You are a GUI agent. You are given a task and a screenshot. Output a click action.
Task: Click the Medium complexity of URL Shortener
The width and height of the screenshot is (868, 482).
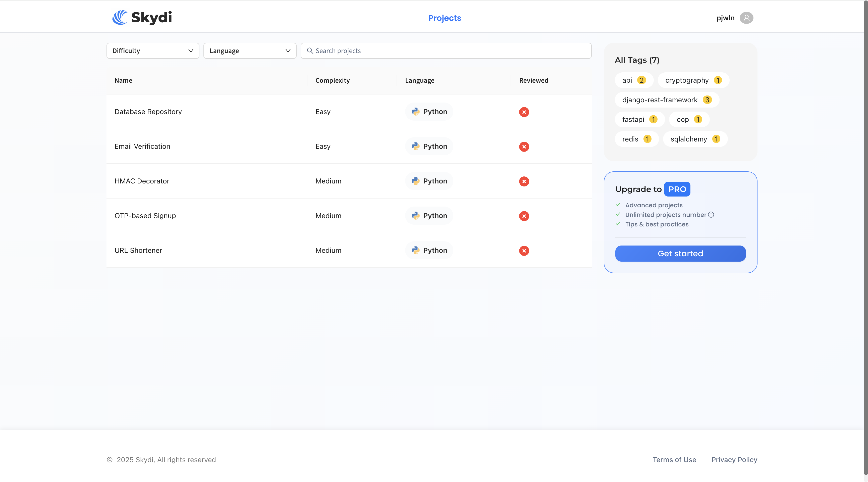click(328, 251)
